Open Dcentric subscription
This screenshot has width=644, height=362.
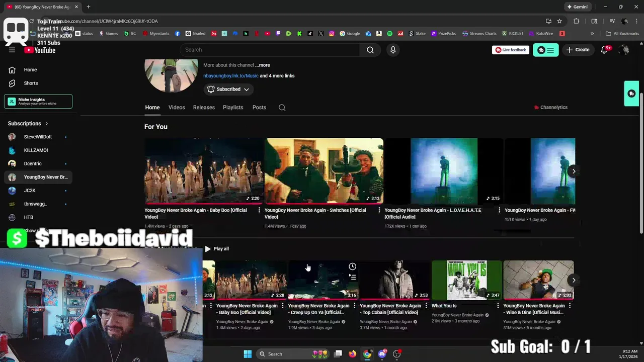(x=38, y=163)
